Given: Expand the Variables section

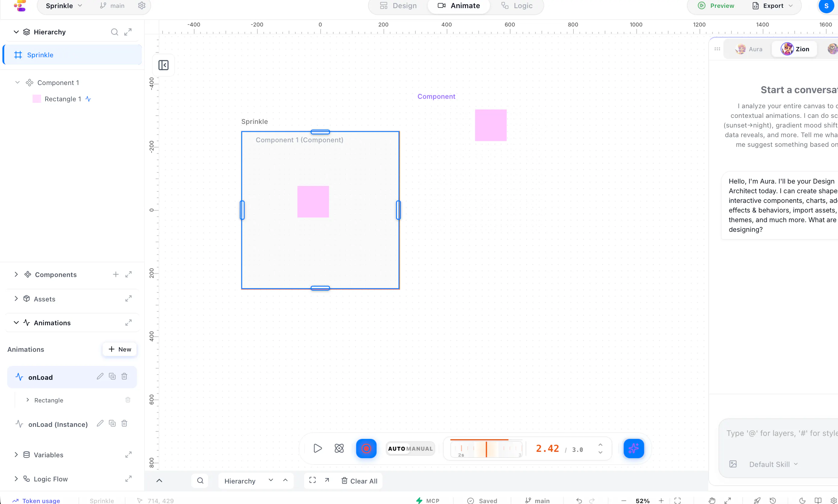Looking at the screenshot, I should point(16,455).
